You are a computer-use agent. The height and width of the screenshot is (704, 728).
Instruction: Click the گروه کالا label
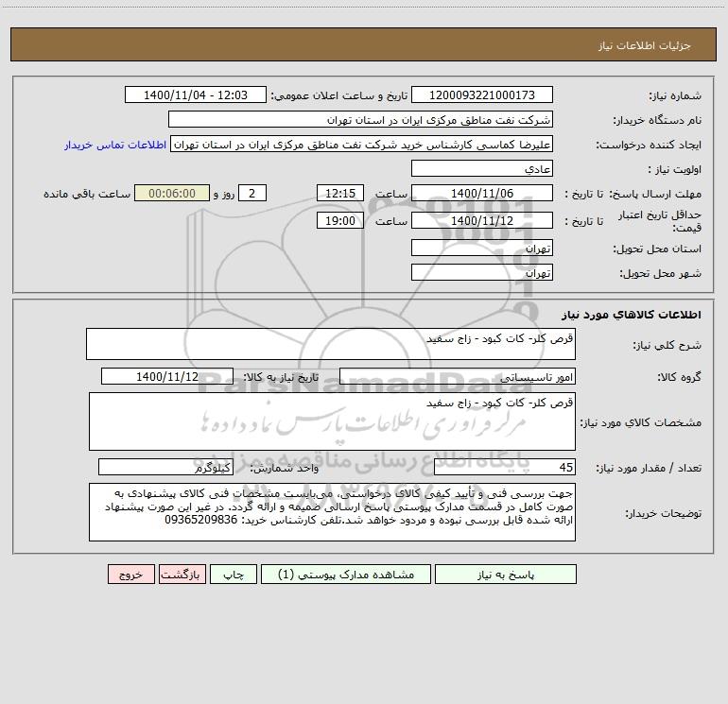point(679,377)
